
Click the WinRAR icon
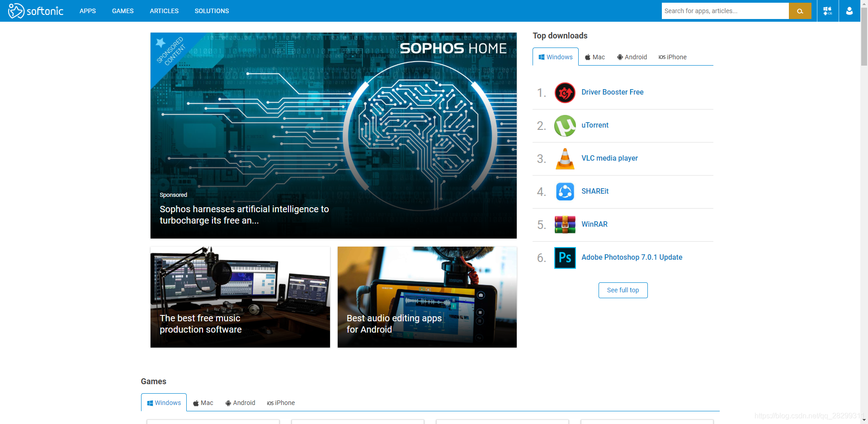tap(565, 225)
